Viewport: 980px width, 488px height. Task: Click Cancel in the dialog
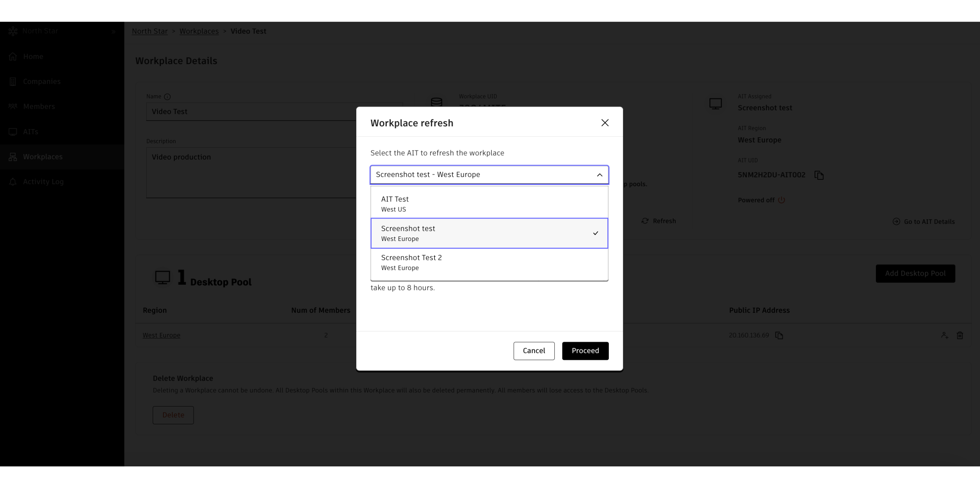(x=533, y=351)
